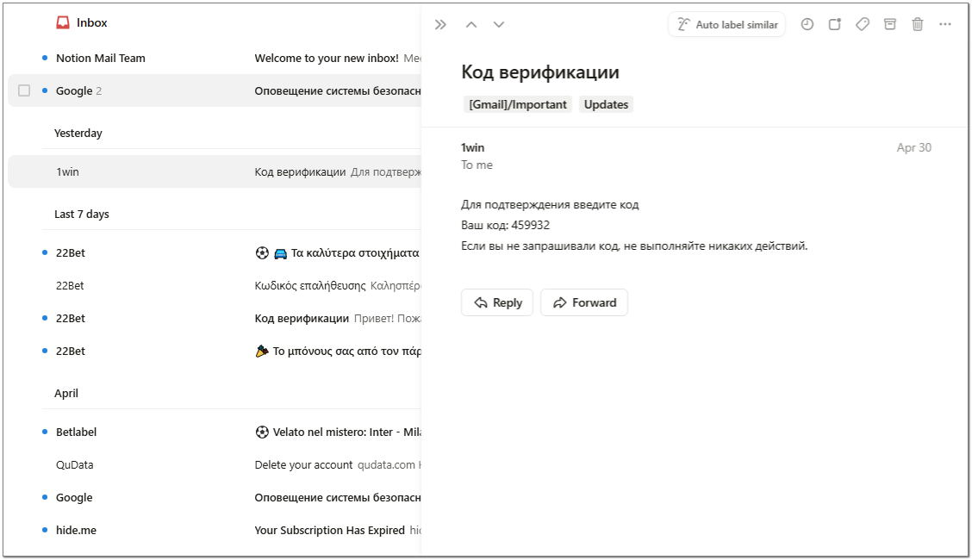This screenshot has width=972, height=560.
Task: Click the Код верификации message heading
Action: [540, 72]
